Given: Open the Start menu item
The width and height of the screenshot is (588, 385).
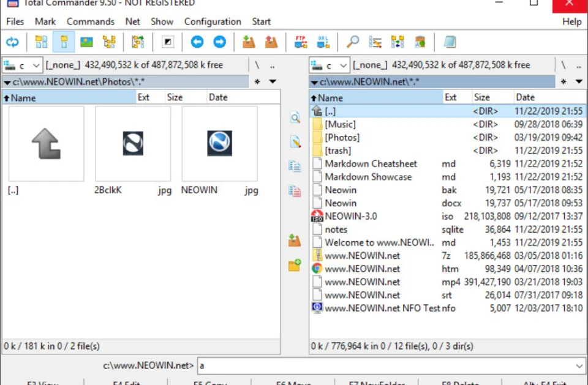Looking at the screenshot, I should [x=261, y=21].
